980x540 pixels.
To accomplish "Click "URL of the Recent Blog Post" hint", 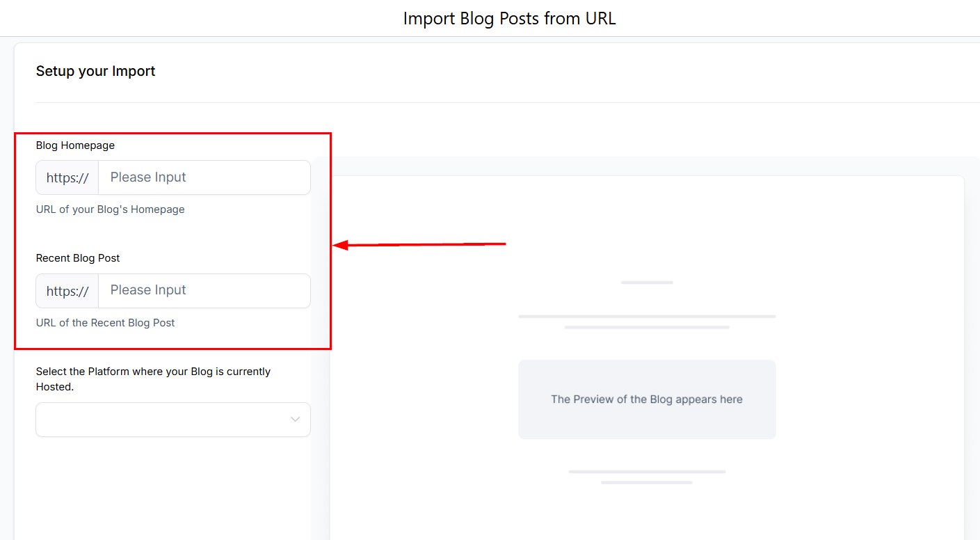I will (105, 323).
